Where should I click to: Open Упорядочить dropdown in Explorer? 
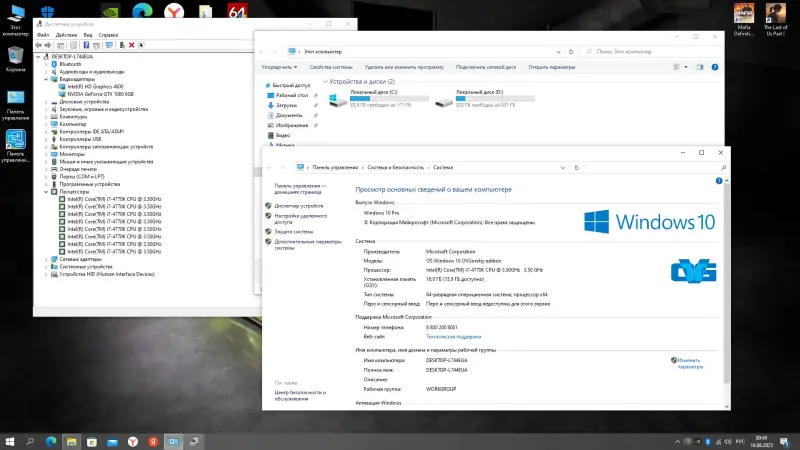279,67
